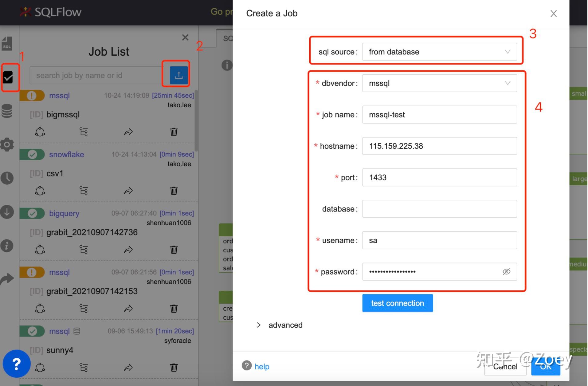Click the Cancel button
Image resolution: width=588 pixels, height=386 pixels.
(x=505, y=366)
